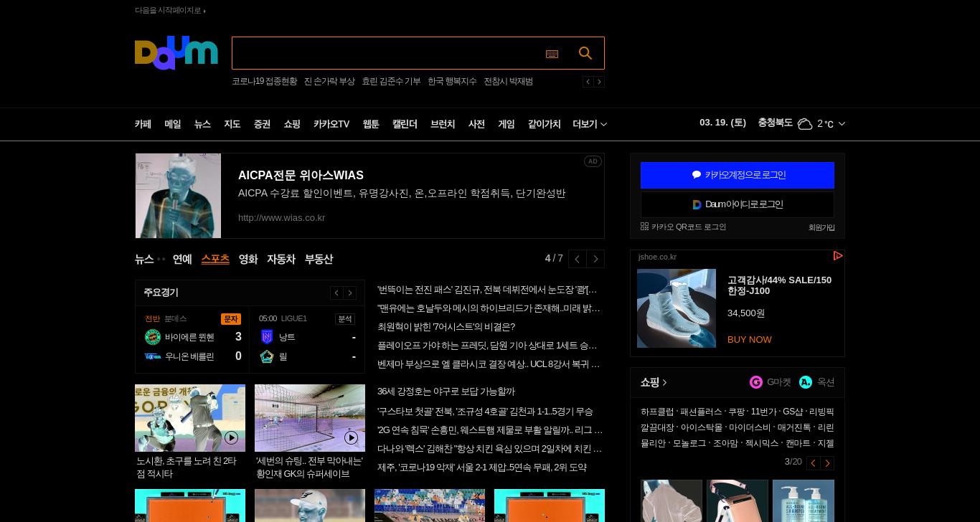This screenshot has width=980, height=522.
Task: Show next major matches
Action: [x=350, y=293]
